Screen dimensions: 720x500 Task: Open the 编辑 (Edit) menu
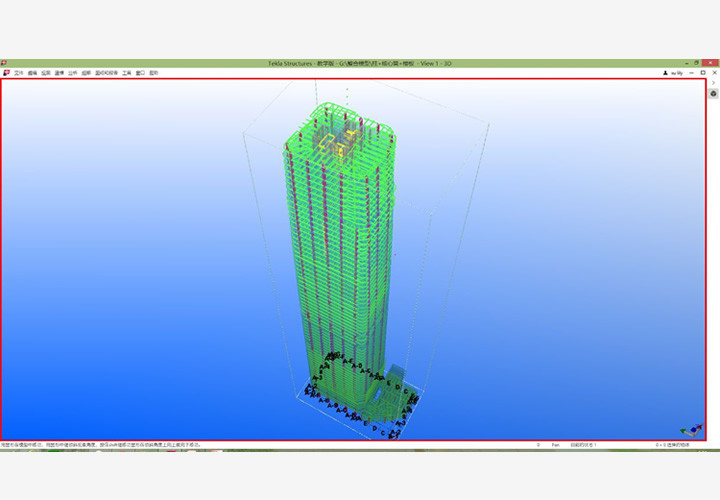(33, 73)
